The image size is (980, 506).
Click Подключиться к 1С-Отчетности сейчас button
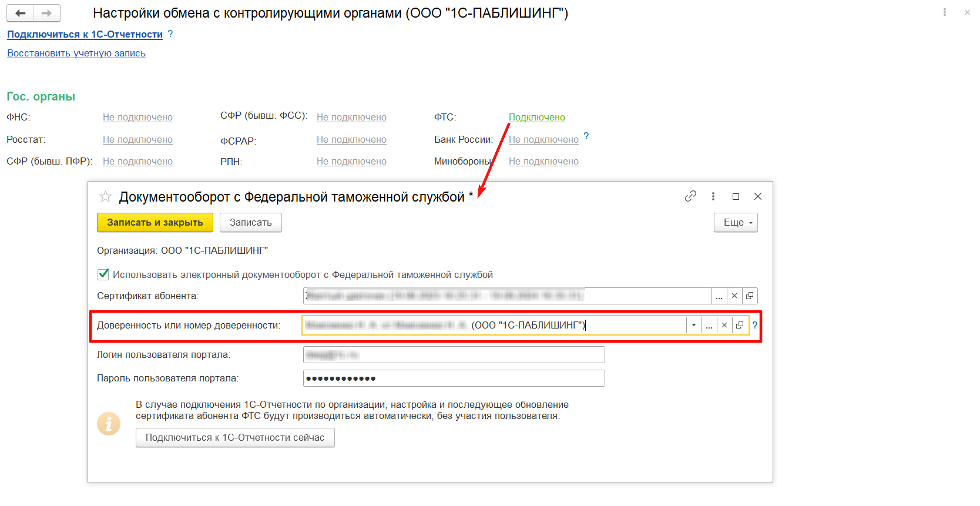pos(235,437)
